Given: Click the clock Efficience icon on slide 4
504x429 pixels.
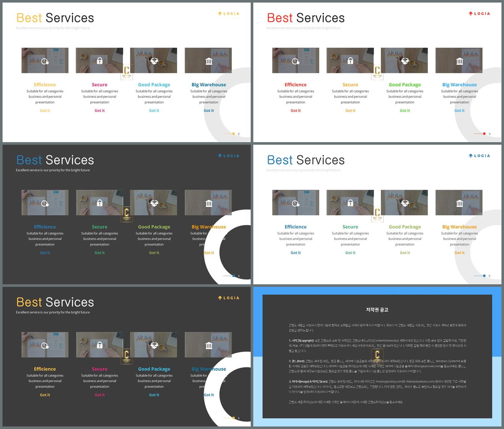Looking at the screenshot, I should click(45, 203).
